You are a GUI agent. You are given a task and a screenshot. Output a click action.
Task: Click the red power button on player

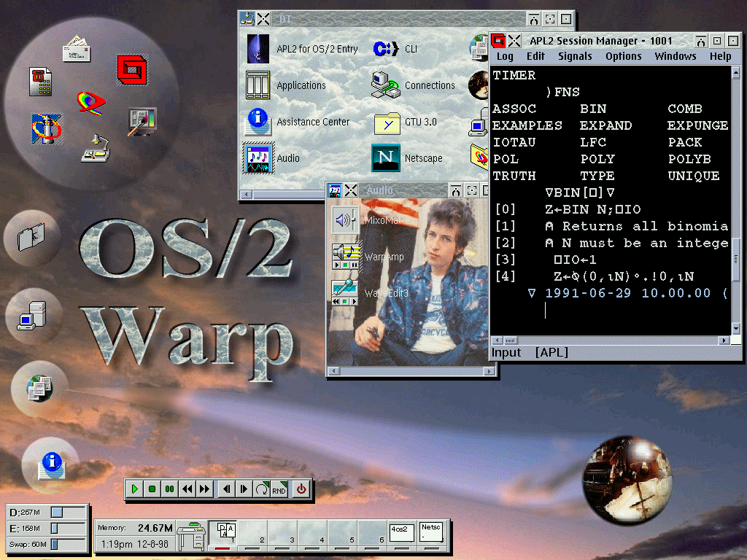pos(301,489)
